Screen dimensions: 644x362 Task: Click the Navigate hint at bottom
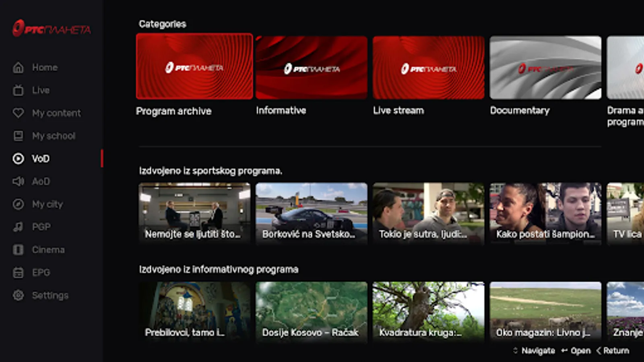(x=534, y=351)
